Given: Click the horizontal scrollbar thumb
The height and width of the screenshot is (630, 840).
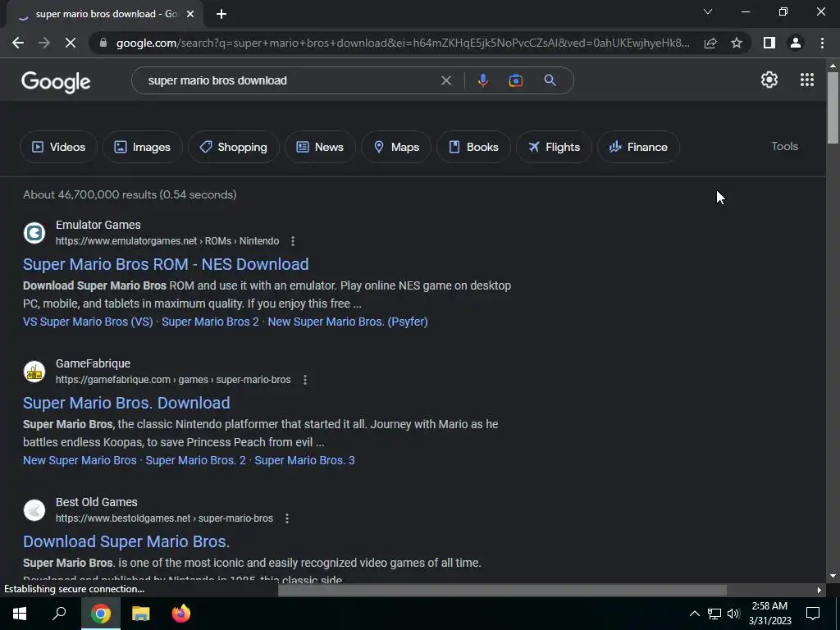Looking at the screenshot, I should (503, 590).
